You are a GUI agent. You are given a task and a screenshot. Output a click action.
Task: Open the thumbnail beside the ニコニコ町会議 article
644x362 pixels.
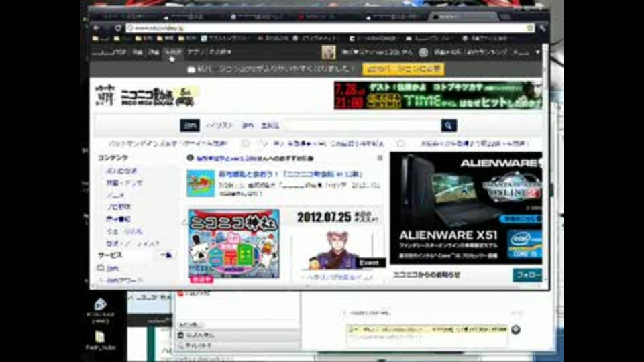201,183
